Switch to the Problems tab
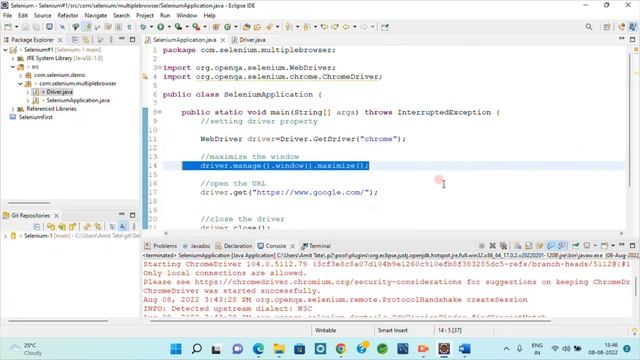The image size is (640, 360). click(161, 246)
